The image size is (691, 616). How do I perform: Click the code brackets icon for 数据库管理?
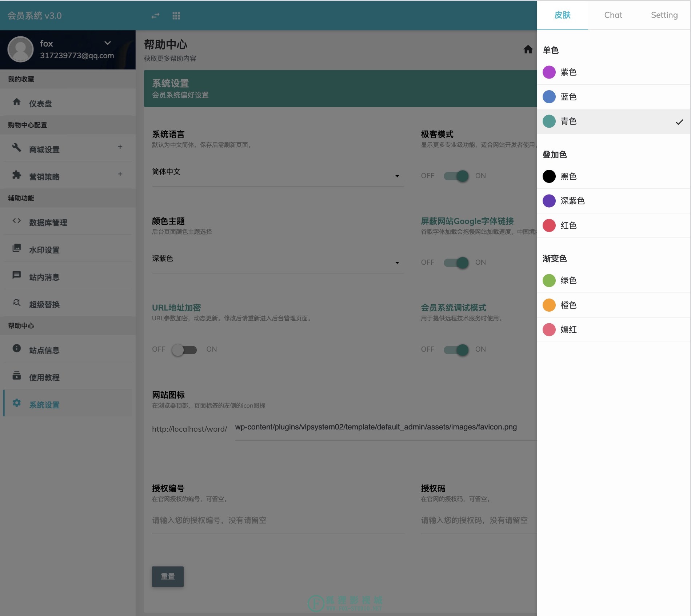tap(17, 220)
